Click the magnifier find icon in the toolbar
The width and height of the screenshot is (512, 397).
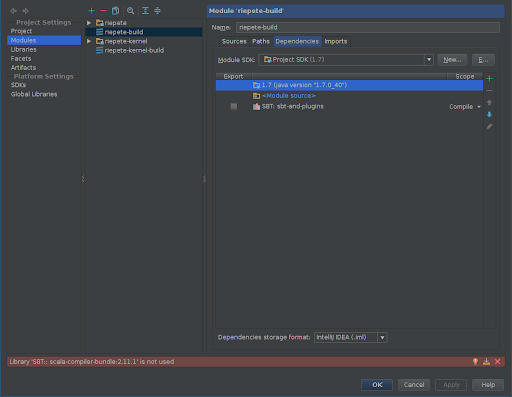coord(131,11)
